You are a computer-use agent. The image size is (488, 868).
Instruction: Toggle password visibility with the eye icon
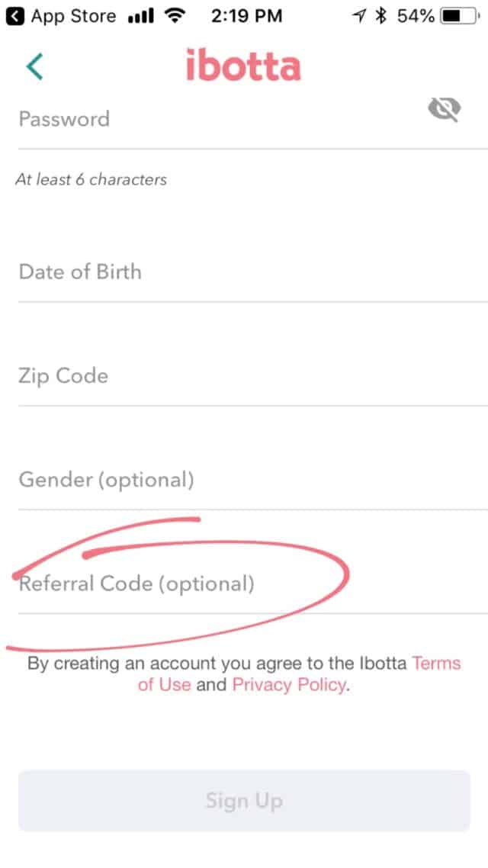pyautogui.click(x=445, y=110)
